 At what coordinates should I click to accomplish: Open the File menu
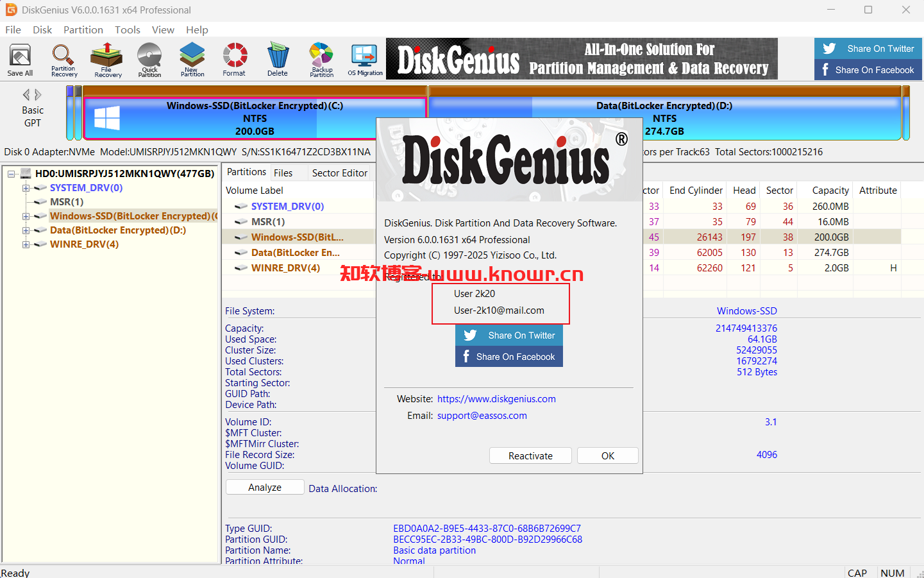[13, 30]
